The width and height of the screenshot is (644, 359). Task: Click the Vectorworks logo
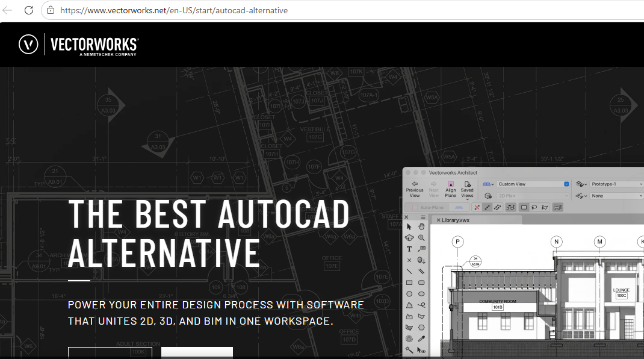pos(79,45)
